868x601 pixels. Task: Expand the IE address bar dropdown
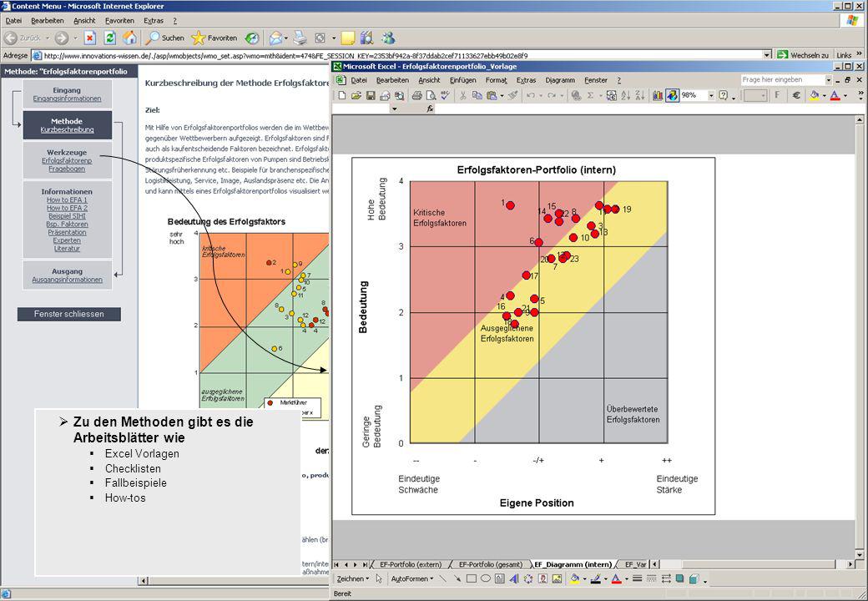[767, 55]
